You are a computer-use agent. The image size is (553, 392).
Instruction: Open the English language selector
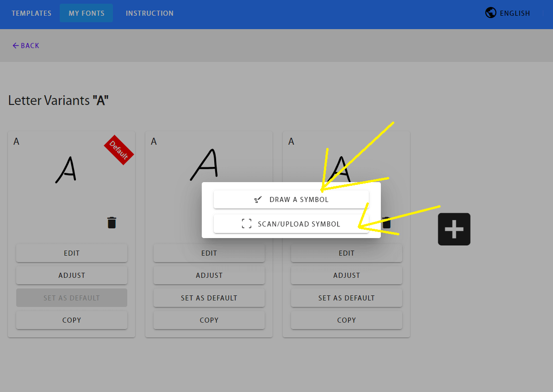508,13
